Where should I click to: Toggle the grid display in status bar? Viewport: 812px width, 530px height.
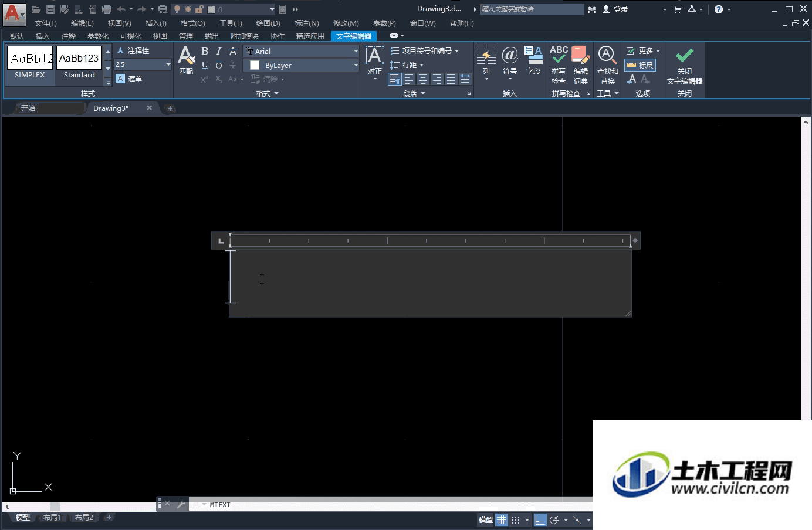pyautogui.click(x=502, y=520)
